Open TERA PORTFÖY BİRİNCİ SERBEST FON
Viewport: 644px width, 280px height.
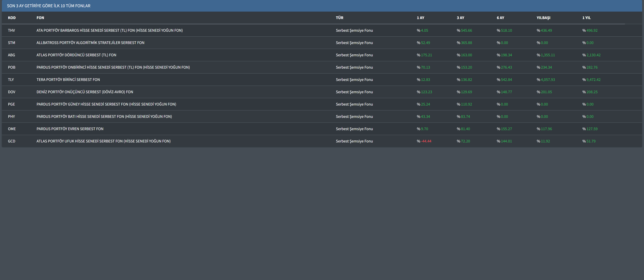(68, 80)
